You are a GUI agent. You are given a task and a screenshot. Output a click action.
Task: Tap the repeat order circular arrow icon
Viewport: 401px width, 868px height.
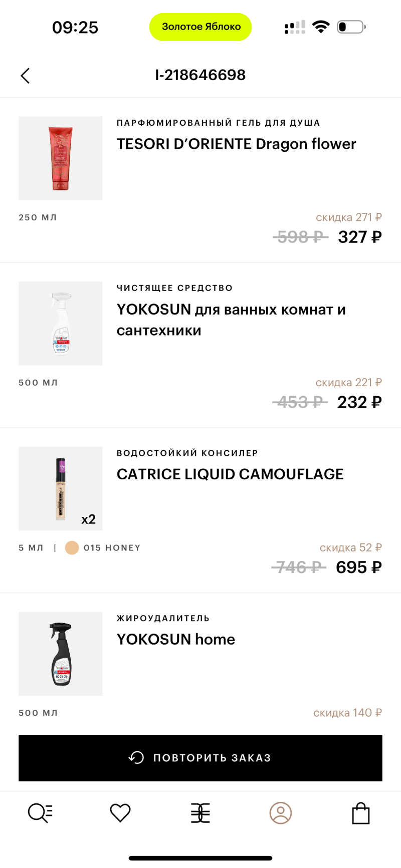[x=136, y=757]
